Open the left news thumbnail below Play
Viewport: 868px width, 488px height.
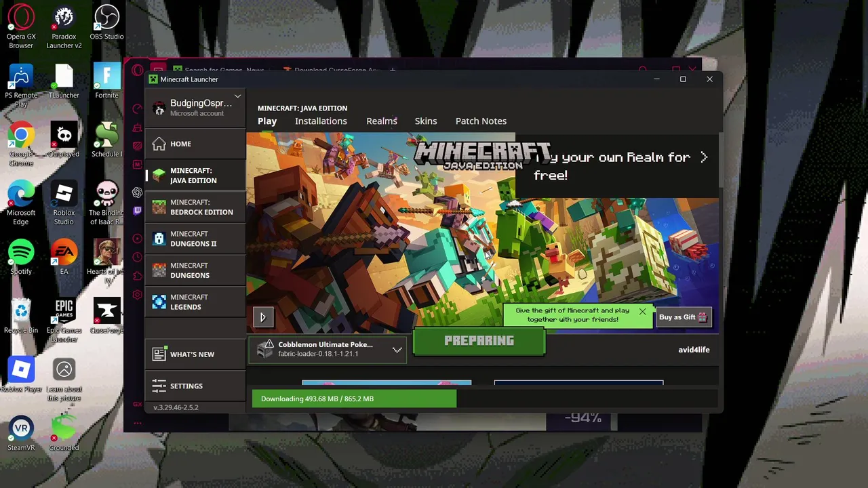(387, 382)
